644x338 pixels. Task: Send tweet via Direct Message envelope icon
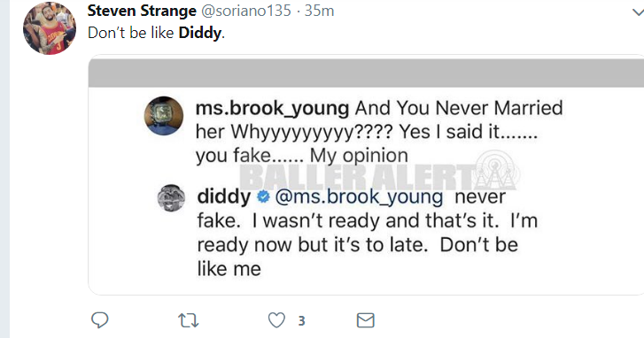click(x=365, y=320)
